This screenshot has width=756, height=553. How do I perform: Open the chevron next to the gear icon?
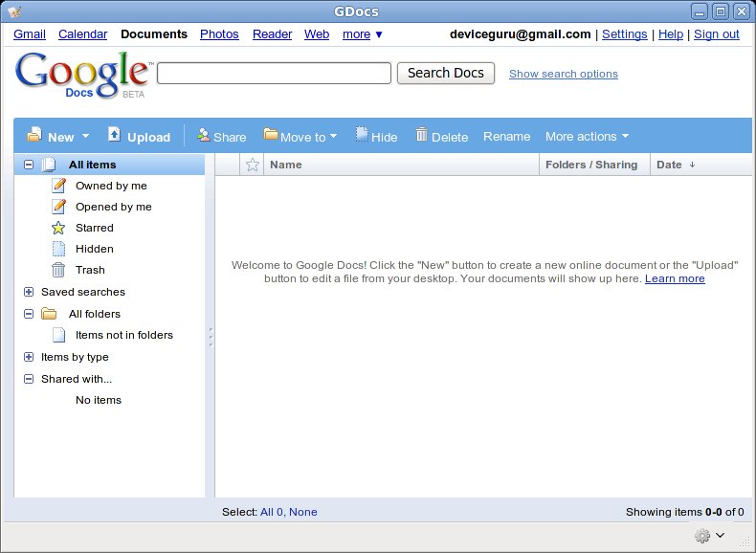pos(721,535)
